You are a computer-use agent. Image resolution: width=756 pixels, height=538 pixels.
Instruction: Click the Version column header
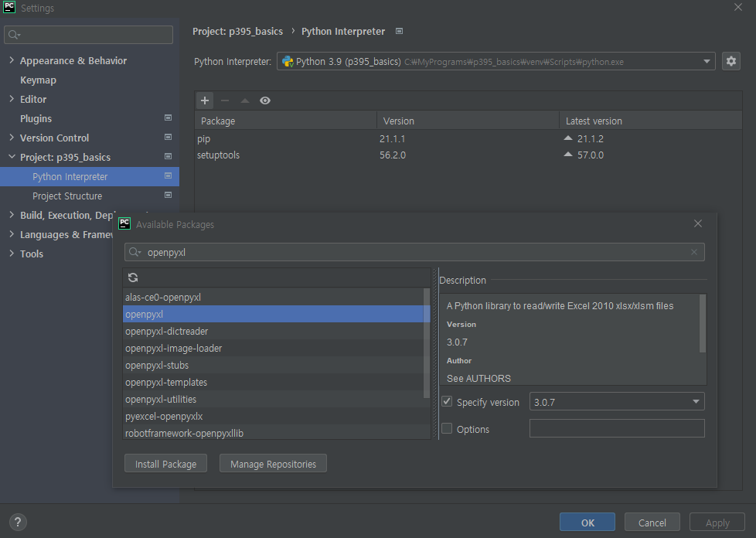click(x=468, y=121)
